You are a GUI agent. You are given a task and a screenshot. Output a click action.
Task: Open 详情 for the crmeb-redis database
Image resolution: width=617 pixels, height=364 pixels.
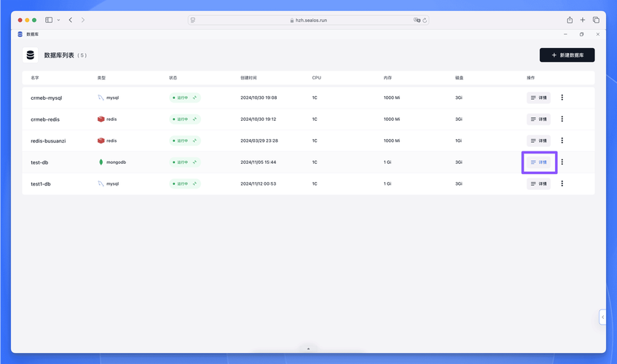pos(539,119)
